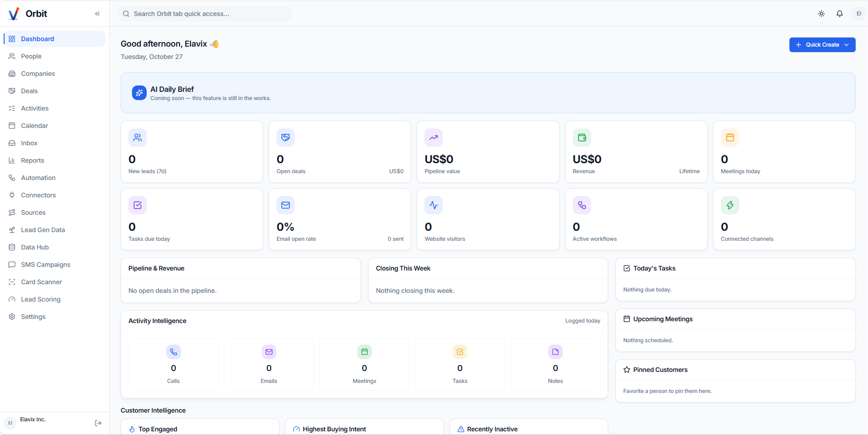Click the Recently Inactive warning icon
This screenshot has height=435, width=868.
461,429
